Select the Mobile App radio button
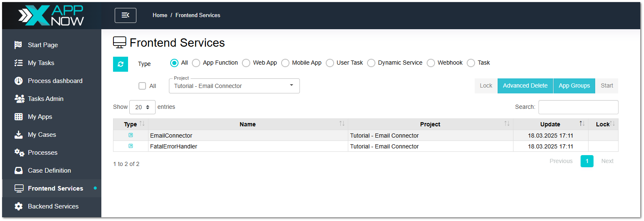The width and height of the screenshot is (644, 221). pos(285,63)
